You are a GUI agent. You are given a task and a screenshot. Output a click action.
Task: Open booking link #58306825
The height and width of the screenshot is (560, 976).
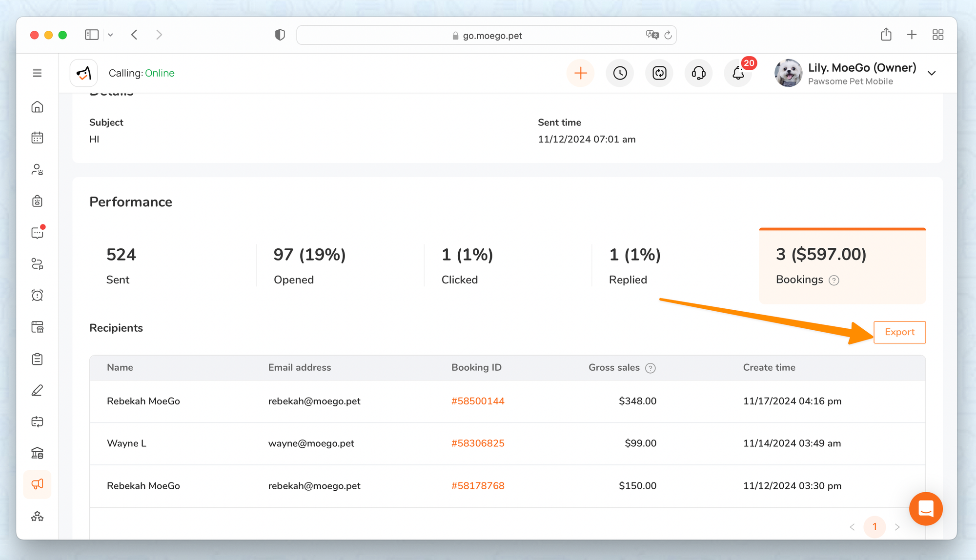tap(478, 443)
